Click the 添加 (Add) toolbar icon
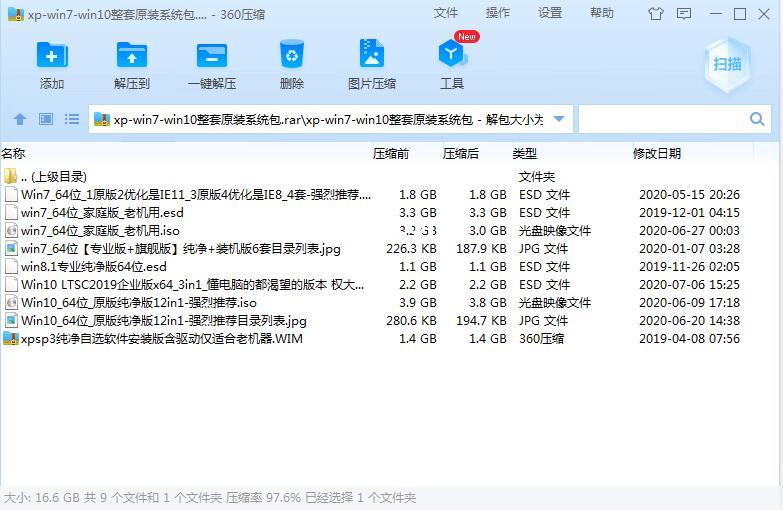The width and height of the screenshot is (783, 510). point(52,54)
